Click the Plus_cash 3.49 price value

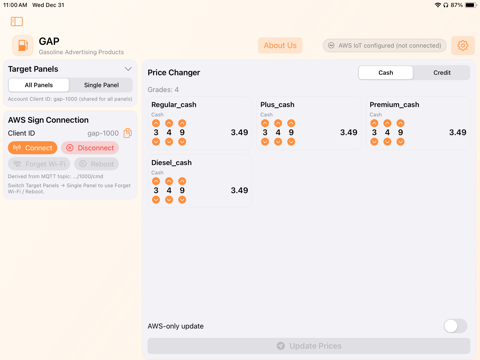pos(349,132)
